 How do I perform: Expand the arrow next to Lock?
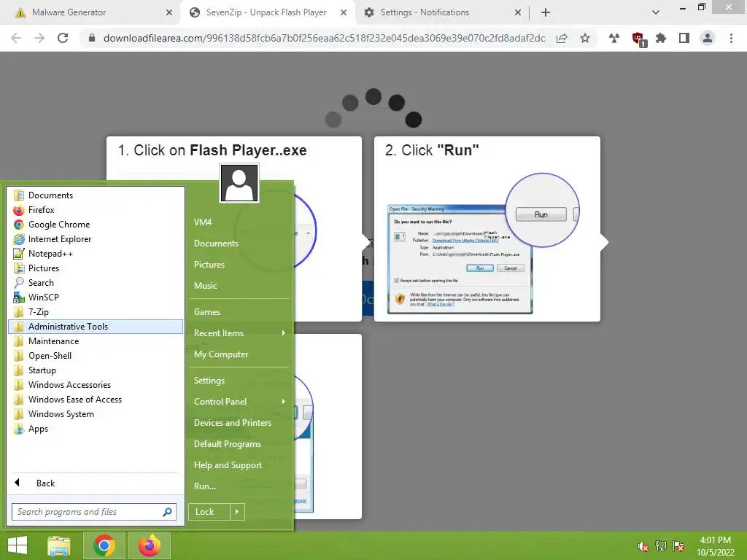(x=237, y=512)
